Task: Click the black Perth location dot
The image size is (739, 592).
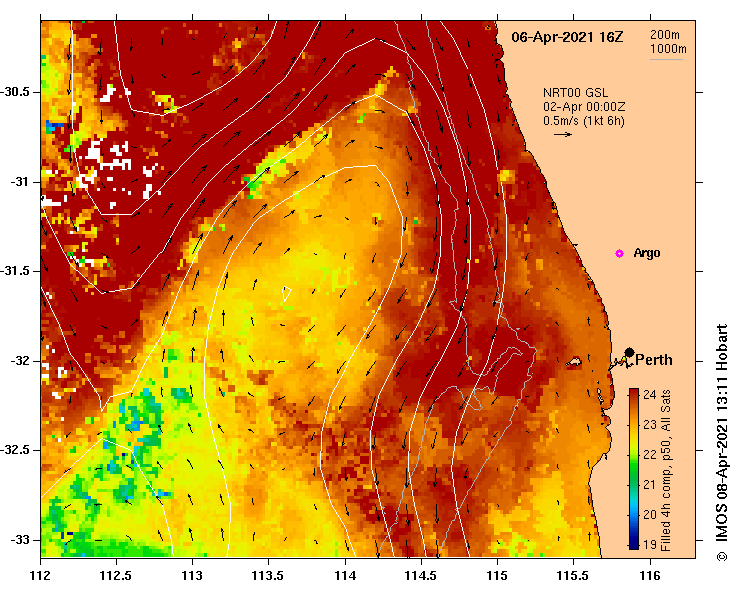Action: [x=629, y=352]
